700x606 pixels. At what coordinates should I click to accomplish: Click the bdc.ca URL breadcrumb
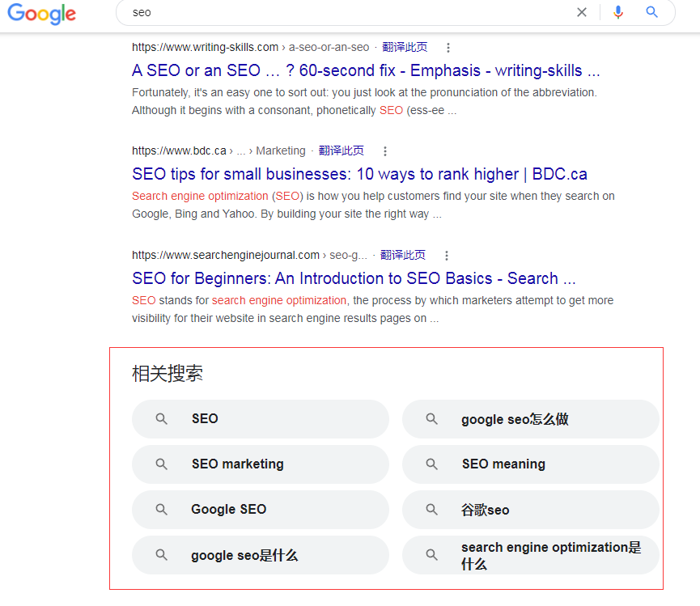[218, 150]
